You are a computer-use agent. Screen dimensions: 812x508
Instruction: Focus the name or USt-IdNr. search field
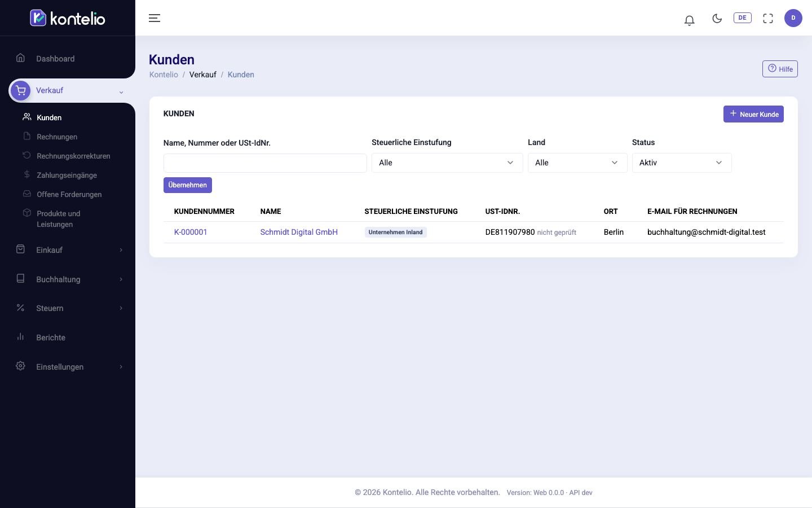(x=265, y=163)
